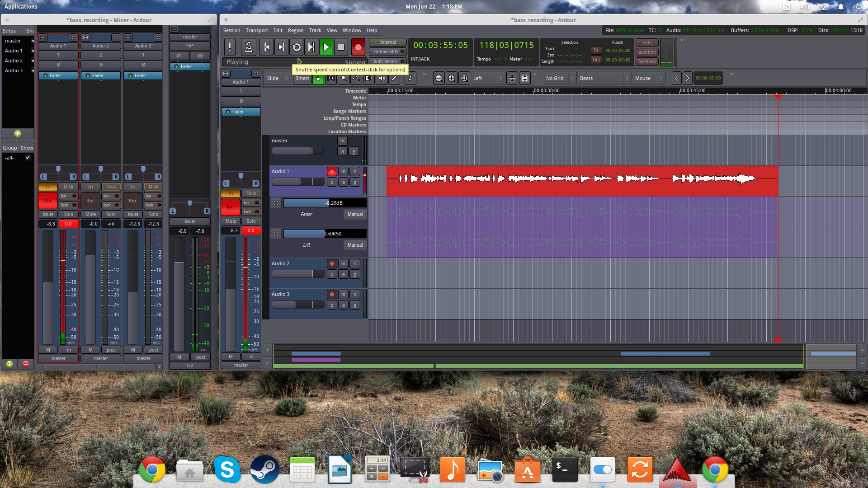The width and height of the screenshot is (868, 488).
Task: Click the zoom in button
Action: click(451, 78)
